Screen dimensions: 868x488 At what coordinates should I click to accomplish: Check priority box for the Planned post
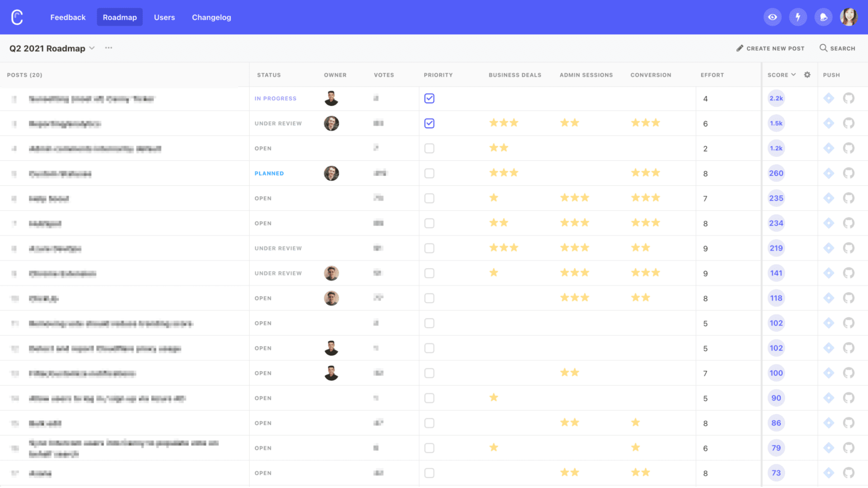click(x=429, y=173)
